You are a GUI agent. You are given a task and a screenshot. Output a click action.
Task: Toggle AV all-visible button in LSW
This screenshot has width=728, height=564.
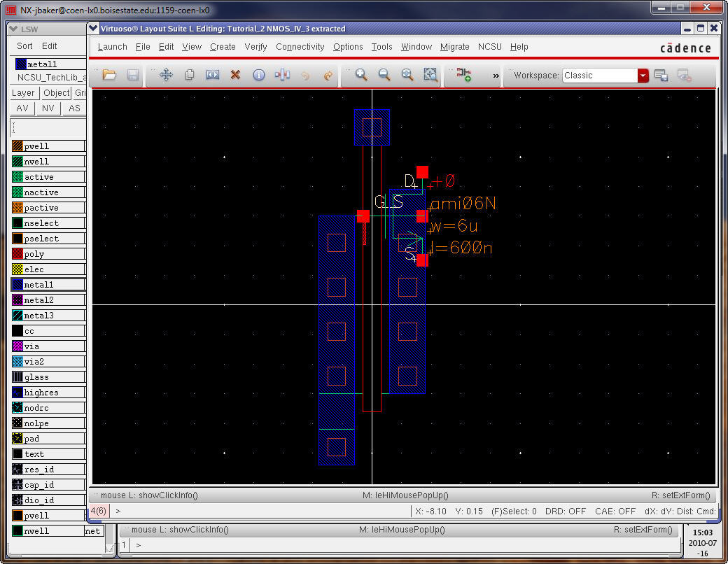tap(22, 108)
